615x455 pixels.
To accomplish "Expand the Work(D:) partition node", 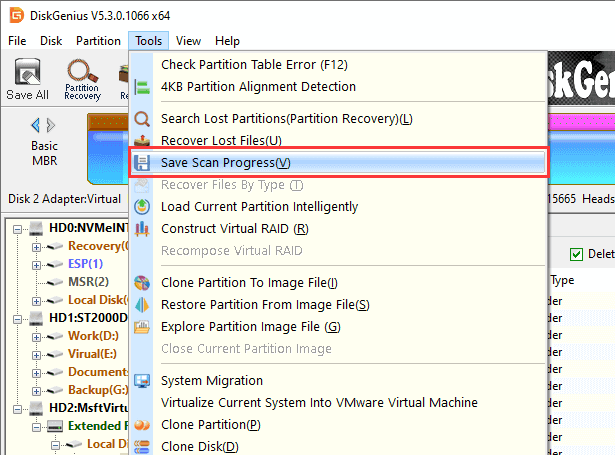I will click(37, 335).
